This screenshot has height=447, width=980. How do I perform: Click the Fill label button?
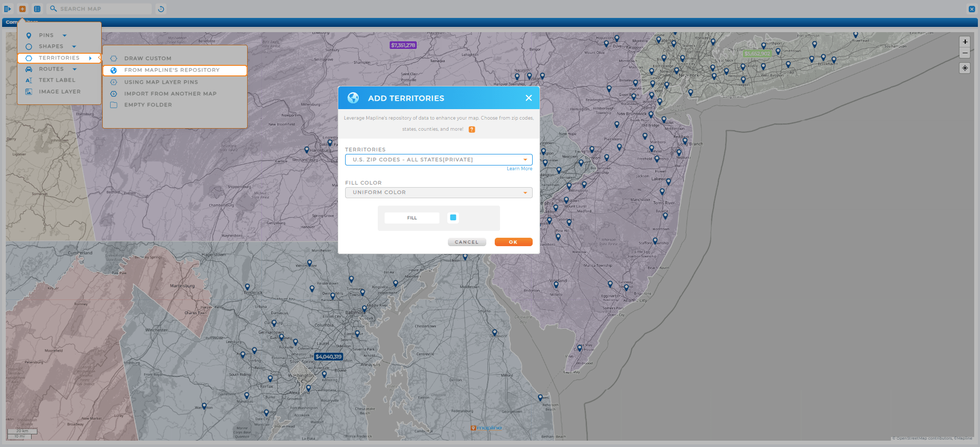[412, 218]
